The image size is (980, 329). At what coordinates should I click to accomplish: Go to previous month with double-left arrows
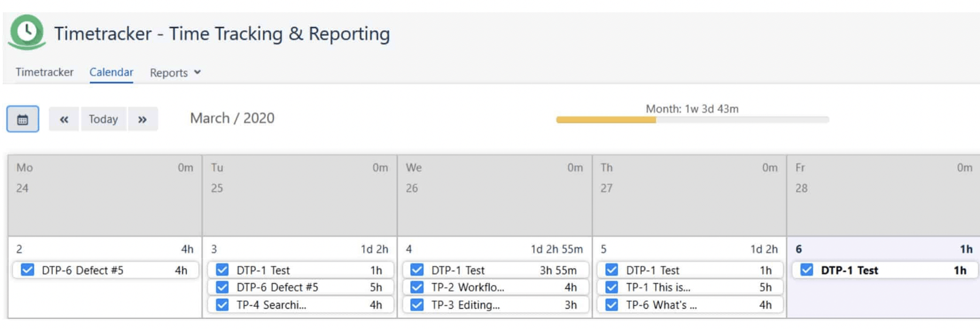point(64,119)
